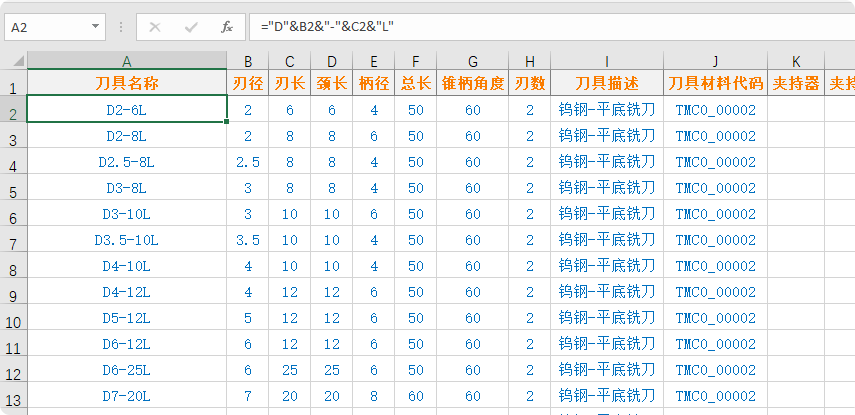Click empty 夹持器 cell in D2-6L row
855x415 pixels.
pos(796,109)
